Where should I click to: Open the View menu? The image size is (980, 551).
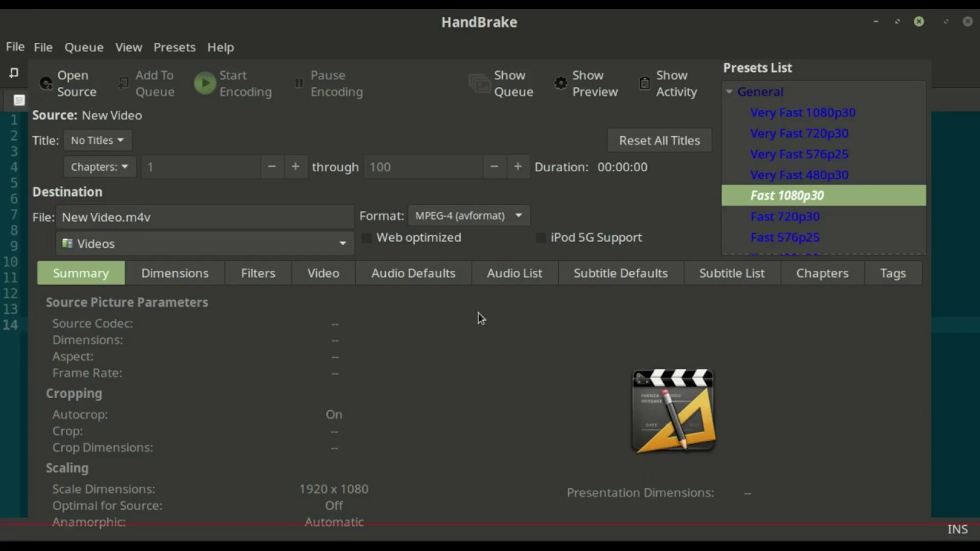(x=129, y=47)
